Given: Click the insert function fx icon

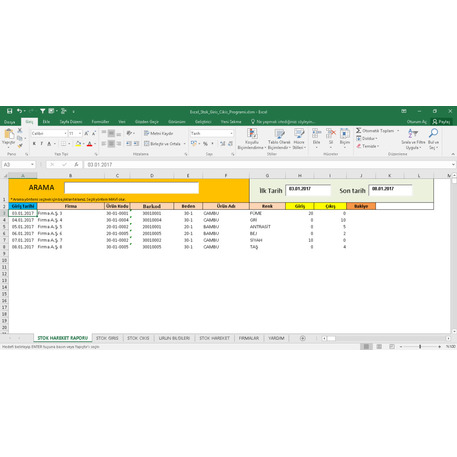Looking at the screenshot, I should (x=76, y=164).
